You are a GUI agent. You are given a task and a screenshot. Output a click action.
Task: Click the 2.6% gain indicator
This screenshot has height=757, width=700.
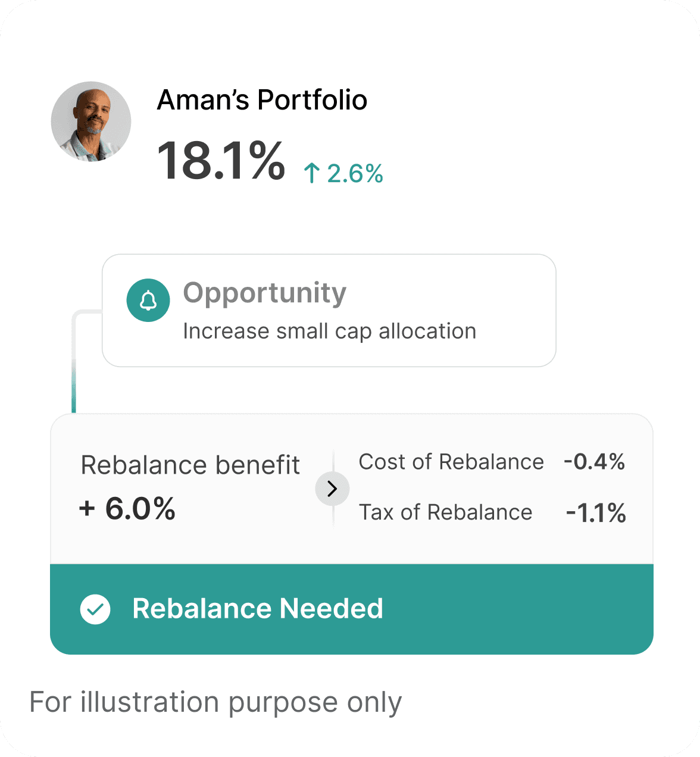pyautogui.click(x=355, y=174)
